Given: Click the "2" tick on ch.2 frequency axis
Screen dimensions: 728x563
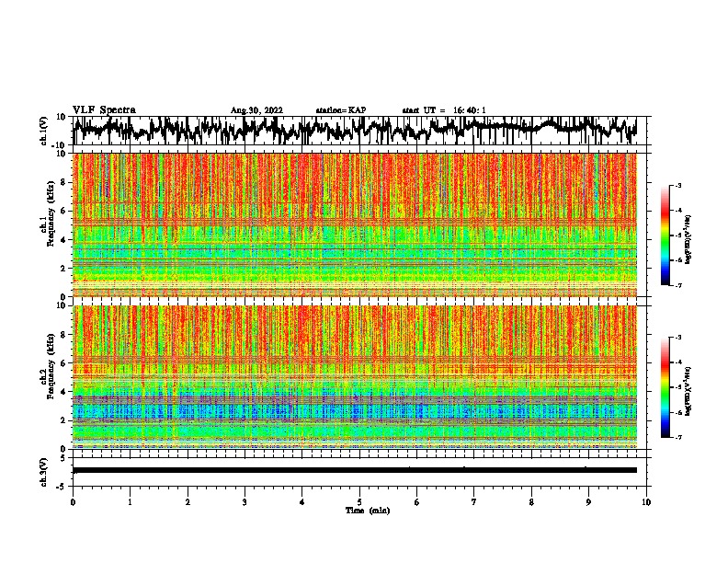Looking at the screenshot, I should click(64, 420).
